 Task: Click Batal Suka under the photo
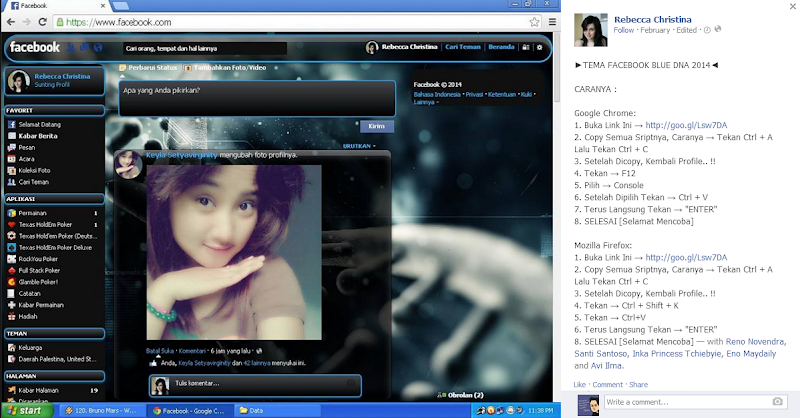click(160, 351)
